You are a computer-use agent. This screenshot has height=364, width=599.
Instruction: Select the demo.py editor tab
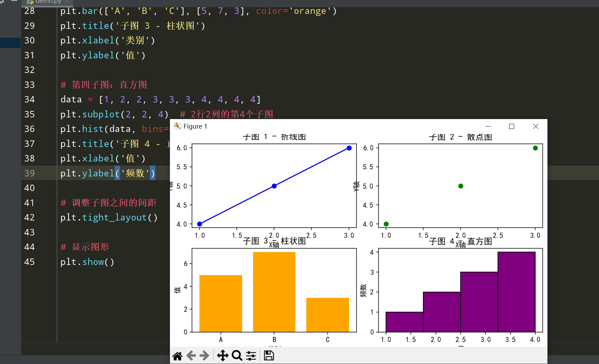tap(47, 2)
